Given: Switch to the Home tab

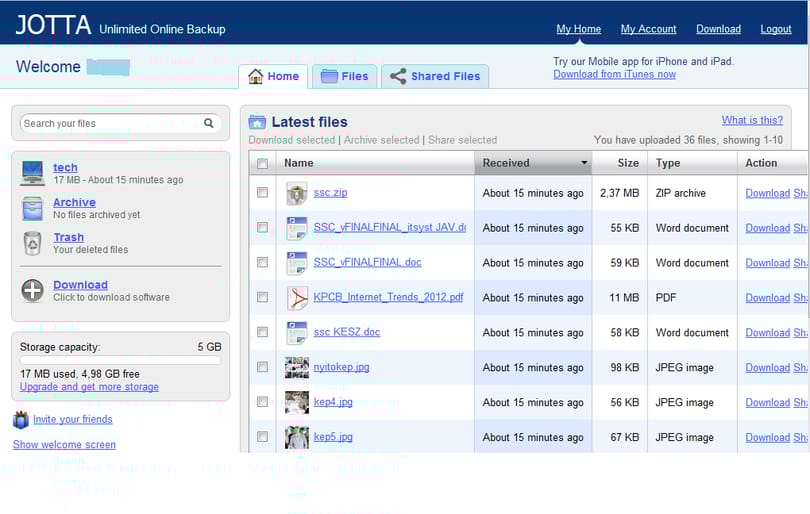Looking at the screenshot, I should (x=273, y=76).
